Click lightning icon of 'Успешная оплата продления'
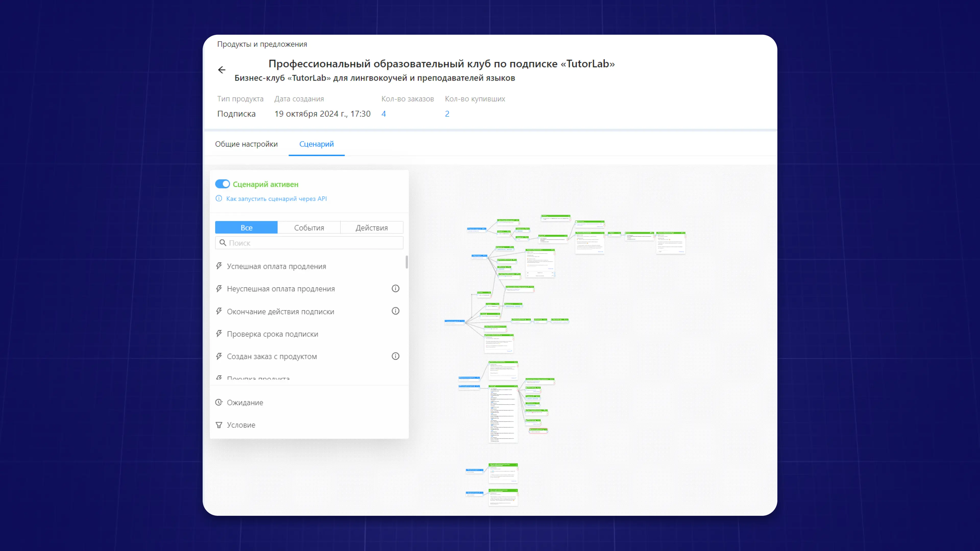 point(219,266)
